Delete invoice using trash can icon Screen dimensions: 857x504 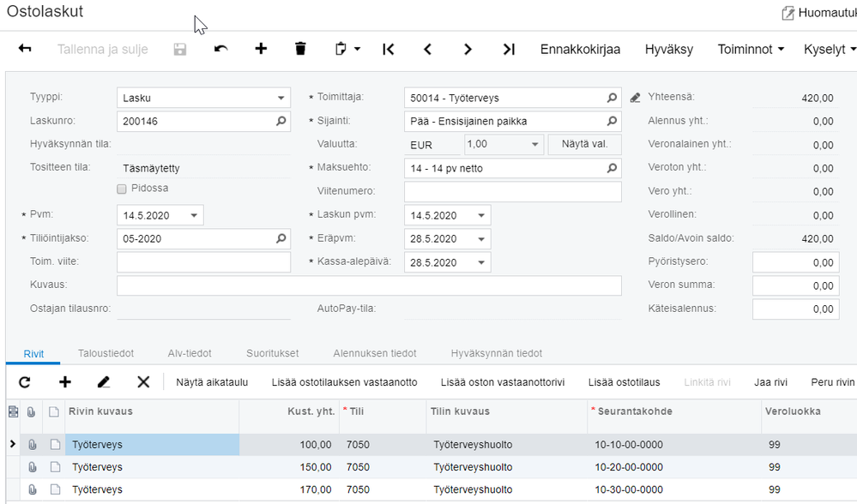[300, 50]
